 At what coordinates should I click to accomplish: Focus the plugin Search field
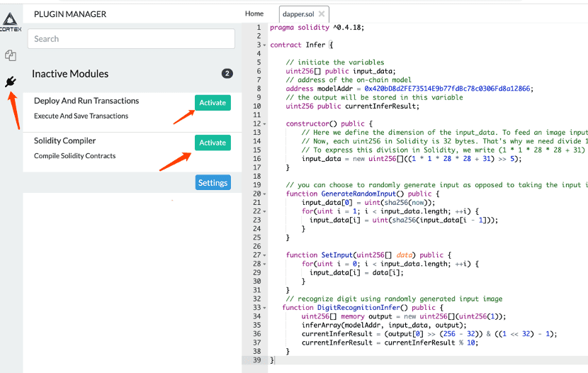pyautogui.click(x=131, y=39)
